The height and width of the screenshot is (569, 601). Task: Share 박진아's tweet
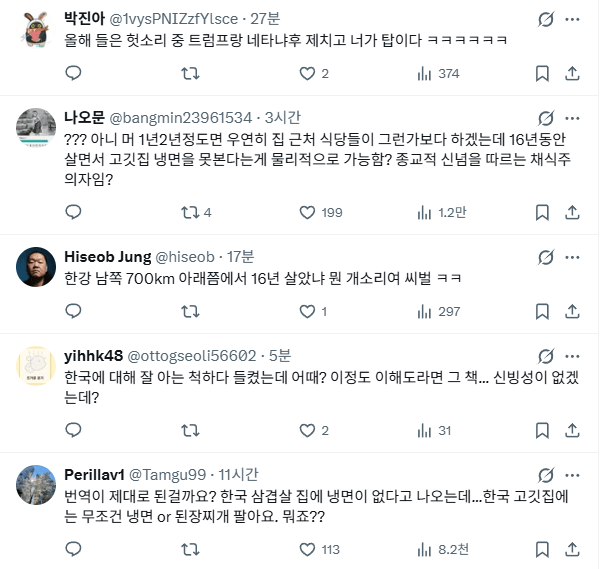pyautogui.click(x=573, y=73)
